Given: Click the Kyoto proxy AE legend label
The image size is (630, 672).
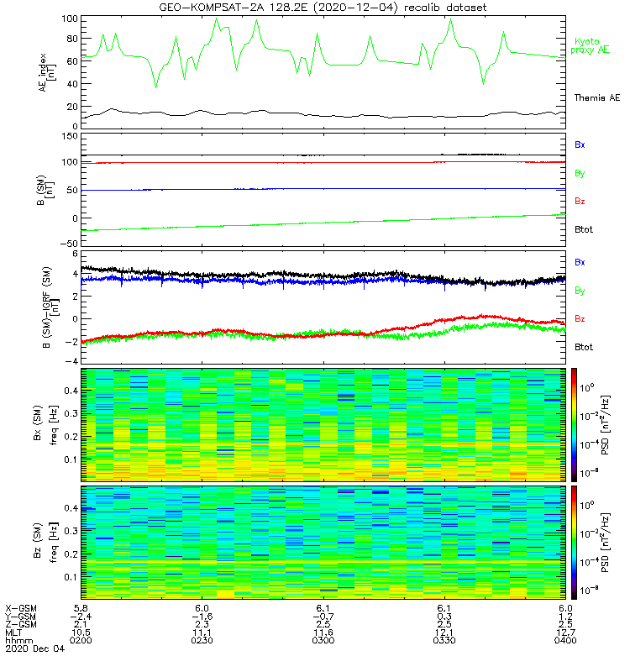Looking at the screenshot, I should tap(590, 45).
